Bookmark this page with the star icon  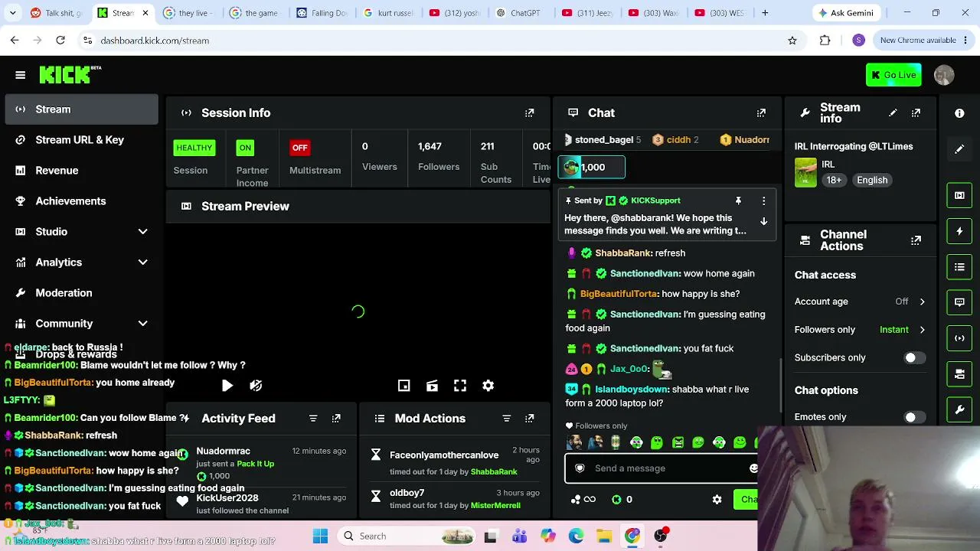(x=792, y=41)
